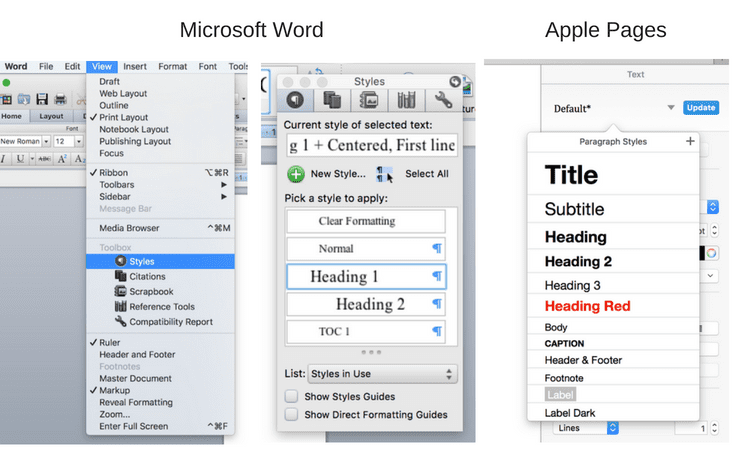Screen dimensions: 750x450
Task: Click paragraph mark beside TOC 1 style
Action: click(437, 330)
